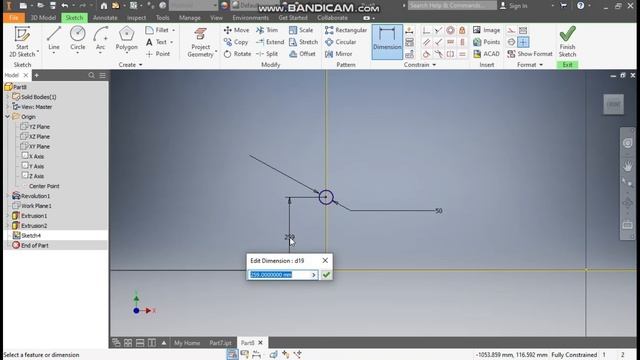Insert an Image

486,30
